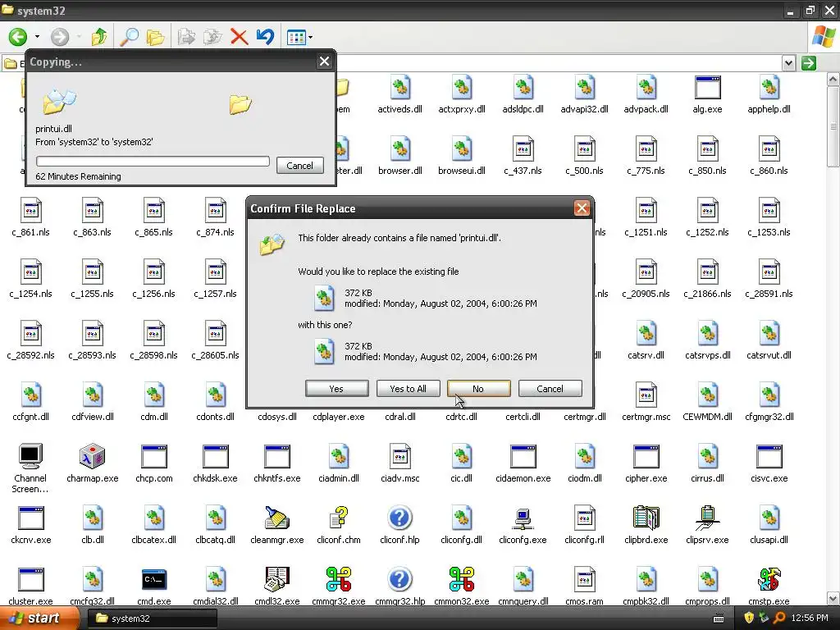The image size is (840, 630).
Task: Select the chkdsk.exe icon
Action: (x=216, y=457)
